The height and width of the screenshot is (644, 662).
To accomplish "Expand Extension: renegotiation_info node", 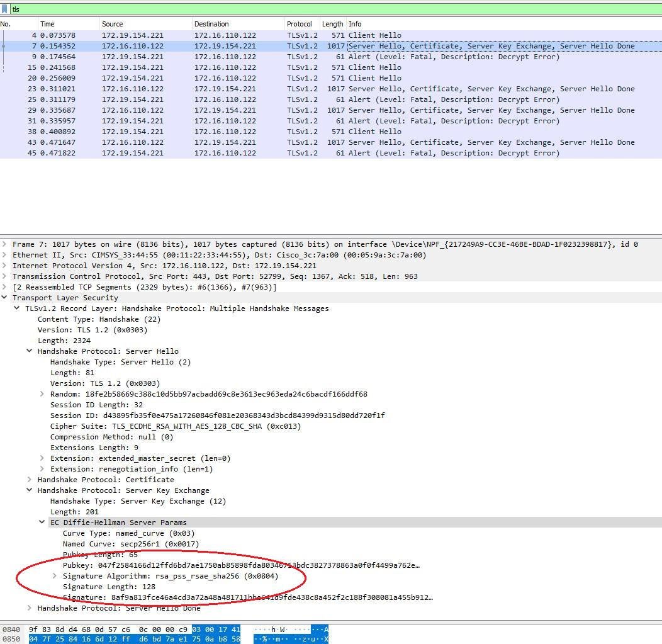I will pos(42,469).
